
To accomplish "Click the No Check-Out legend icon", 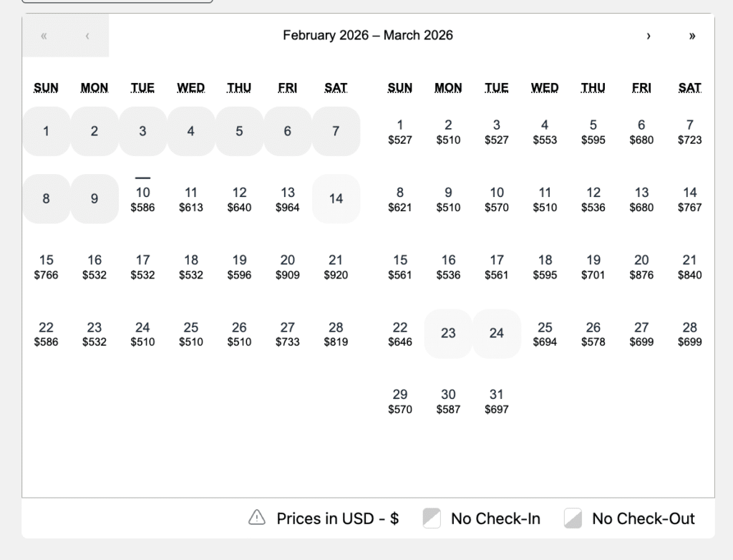I will [573, 518].
